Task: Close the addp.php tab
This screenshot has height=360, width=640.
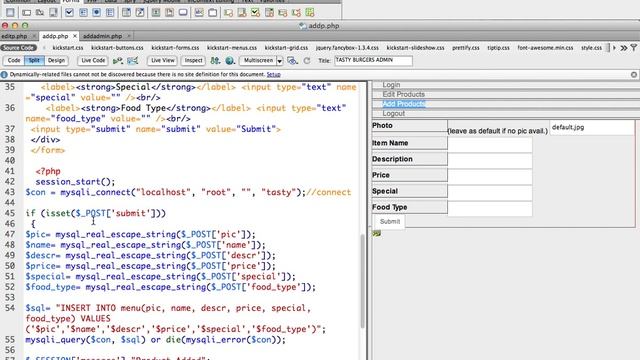Action: (x=75, y=36)
